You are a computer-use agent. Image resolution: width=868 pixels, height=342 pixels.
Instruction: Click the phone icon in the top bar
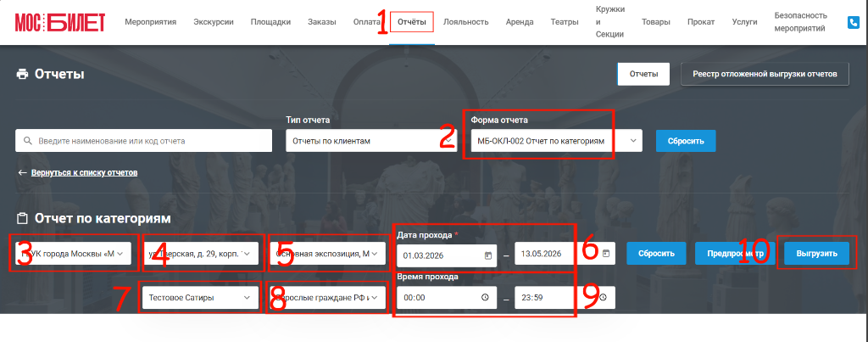click(853, 23)
